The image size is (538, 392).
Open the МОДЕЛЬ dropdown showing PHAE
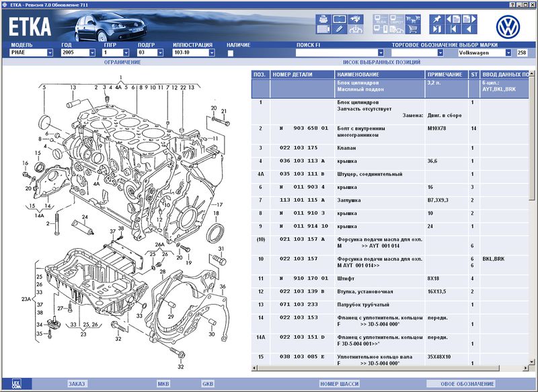(32, 52)
